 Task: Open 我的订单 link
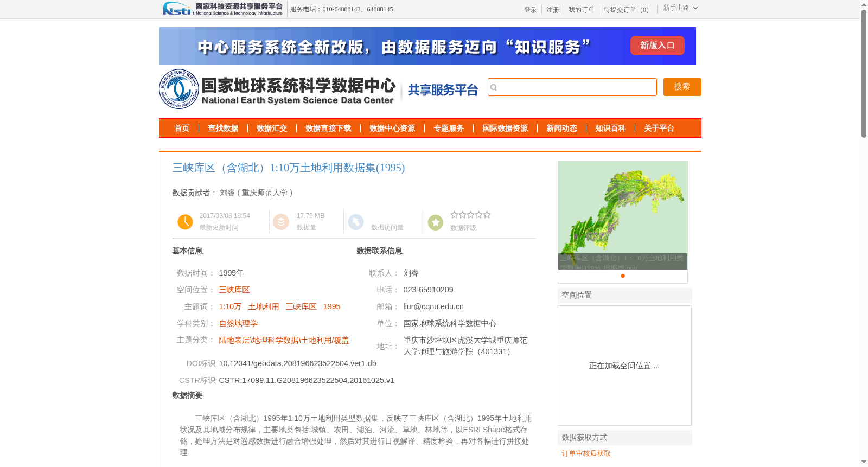click(581, 10)
